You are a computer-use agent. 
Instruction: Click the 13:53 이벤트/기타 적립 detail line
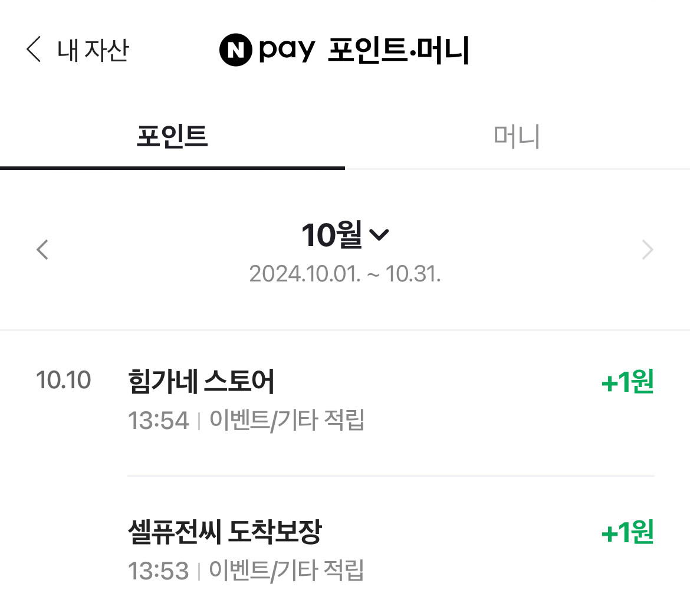point(246,571)
